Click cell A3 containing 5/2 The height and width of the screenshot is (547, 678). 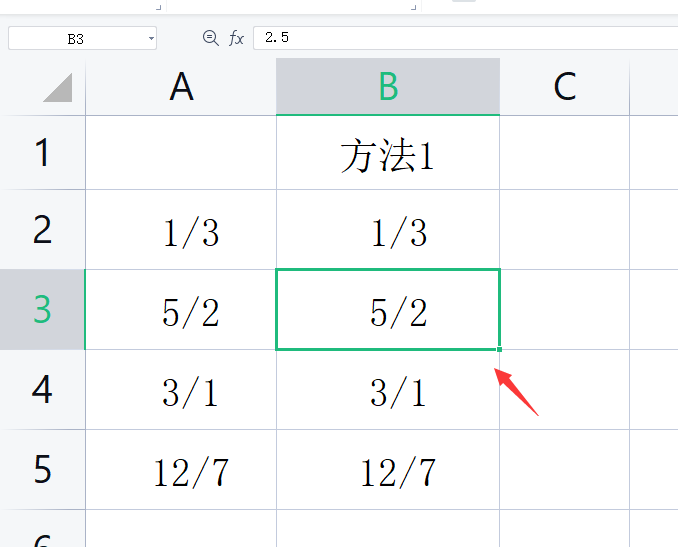190,313
